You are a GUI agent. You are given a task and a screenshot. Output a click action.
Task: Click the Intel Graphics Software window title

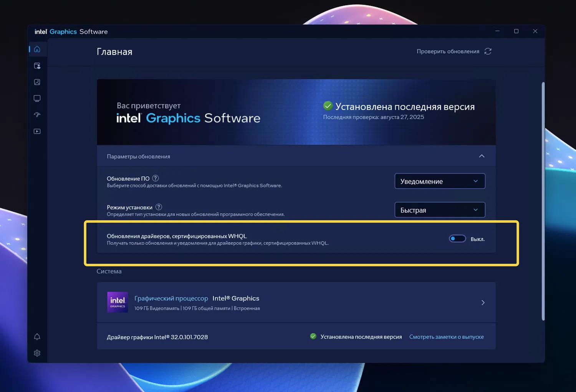[x=71, y=31]
